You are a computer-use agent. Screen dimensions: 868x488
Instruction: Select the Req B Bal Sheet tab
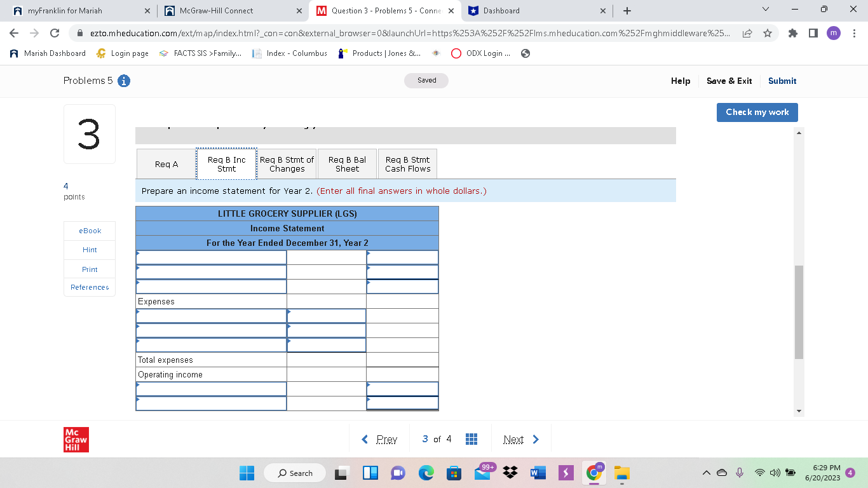(347, 164)
